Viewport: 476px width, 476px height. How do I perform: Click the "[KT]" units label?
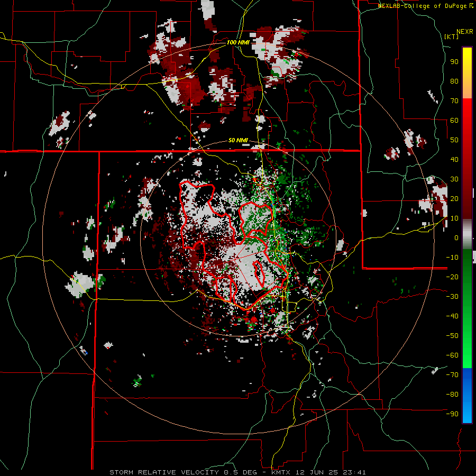(452, 36)
